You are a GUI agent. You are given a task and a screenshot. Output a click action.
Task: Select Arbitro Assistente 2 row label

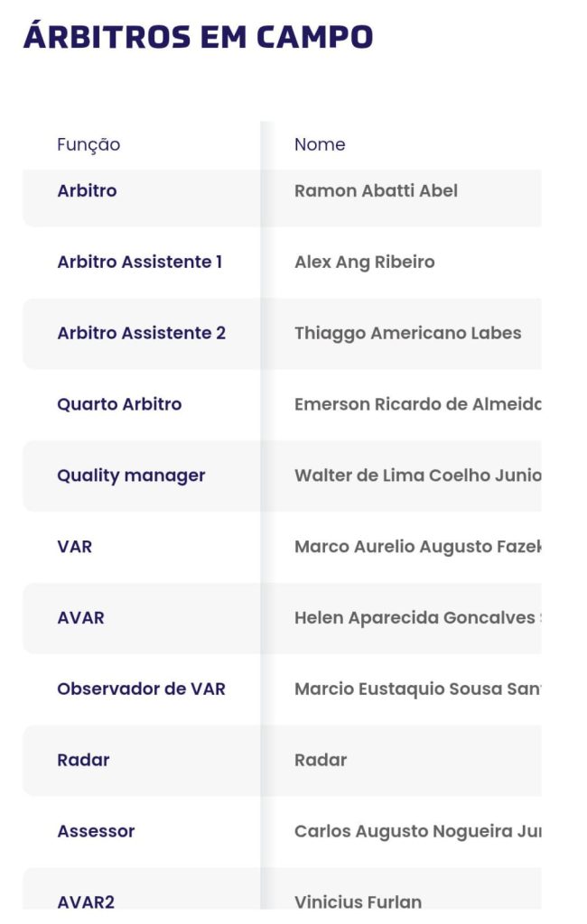(141, 333)
